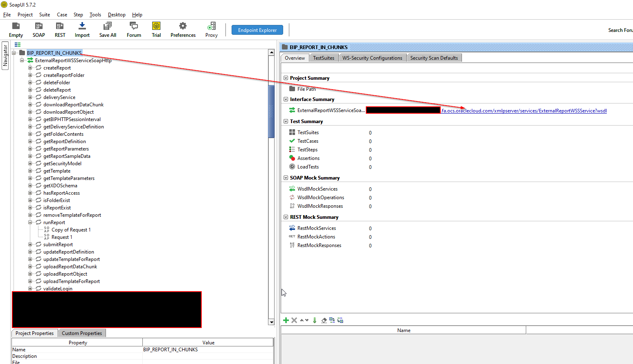Select isFolderExist operation
The width and height of the screenshot is (633, 364).
click(56, 200)
